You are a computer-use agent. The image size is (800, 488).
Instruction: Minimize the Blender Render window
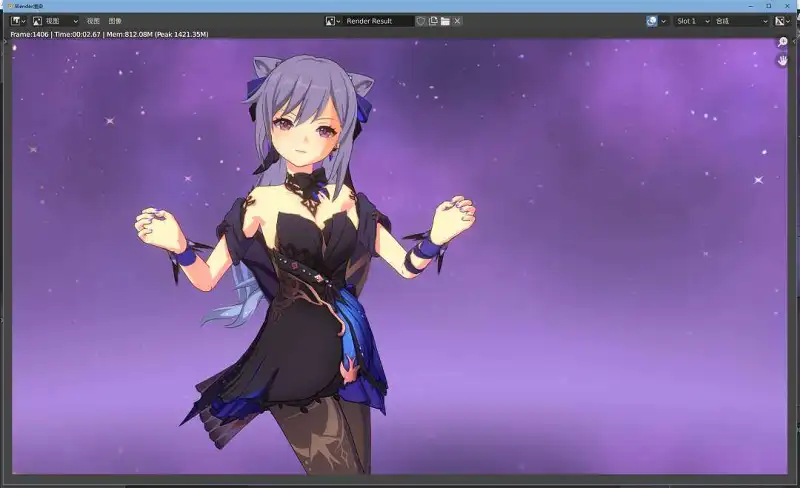[x=751, y=6]
